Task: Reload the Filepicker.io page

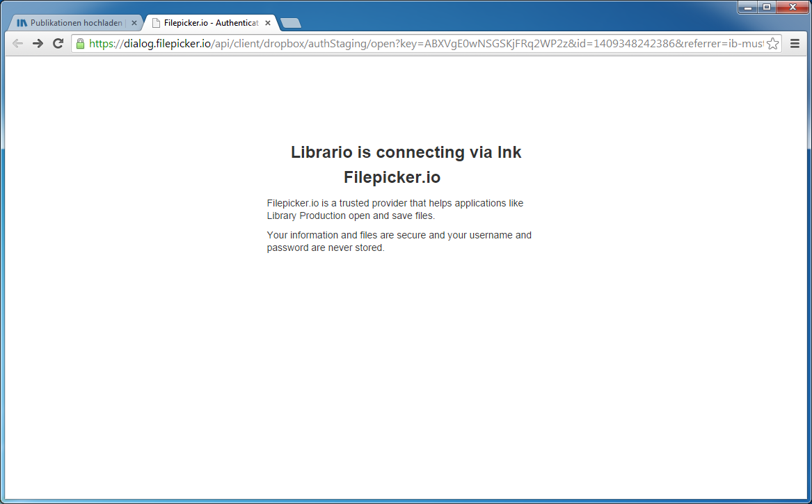Action: (58, 44)
